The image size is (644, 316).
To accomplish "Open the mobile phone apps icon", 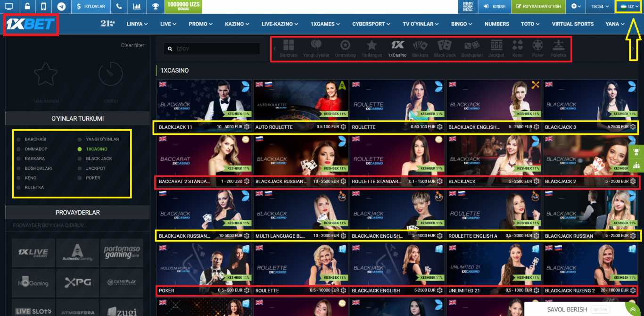I will (44, 7).
